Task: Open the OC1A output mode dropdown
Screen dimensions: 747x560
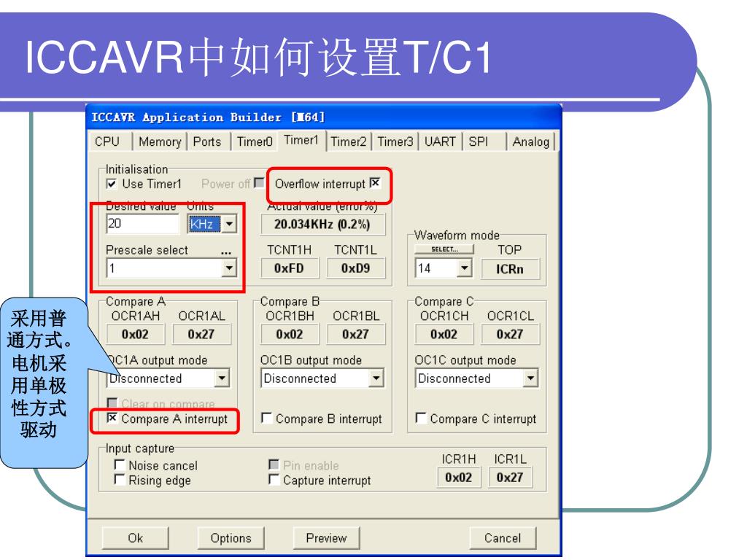Action: click(222, 378)
